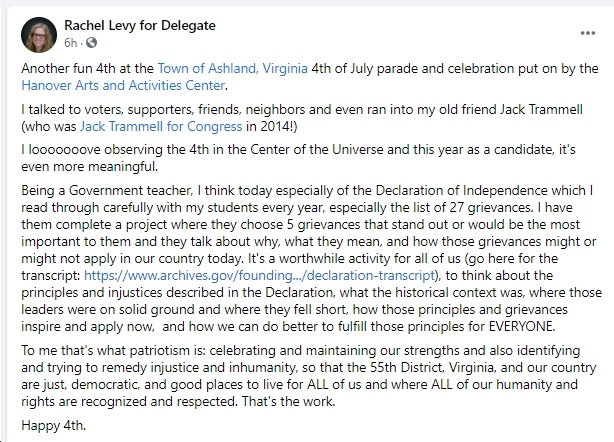Click the 6h post timestamp

[70, 42]
